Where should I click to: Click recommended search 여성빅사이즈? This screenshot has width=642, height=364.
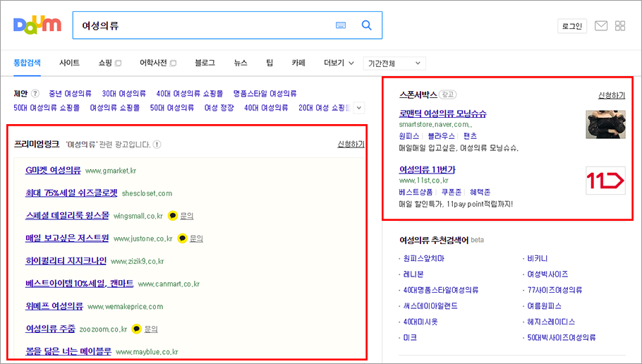coord(547,274)
